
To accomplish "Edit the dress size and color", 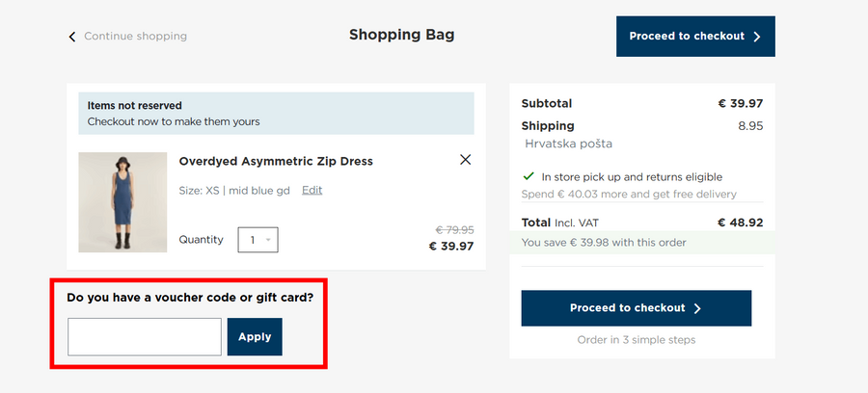I will point(312,190).
